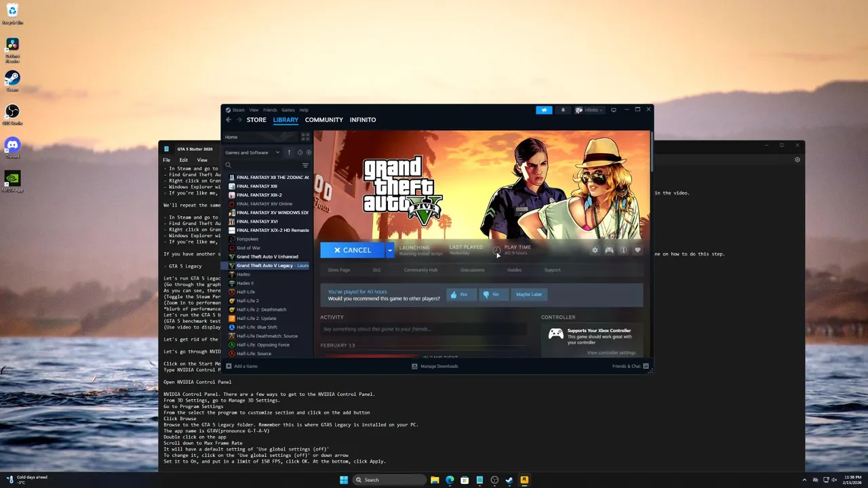The width and height of the screenshot is (868, 488).
Task: Click View controller settings link
Action: (612, 352)
